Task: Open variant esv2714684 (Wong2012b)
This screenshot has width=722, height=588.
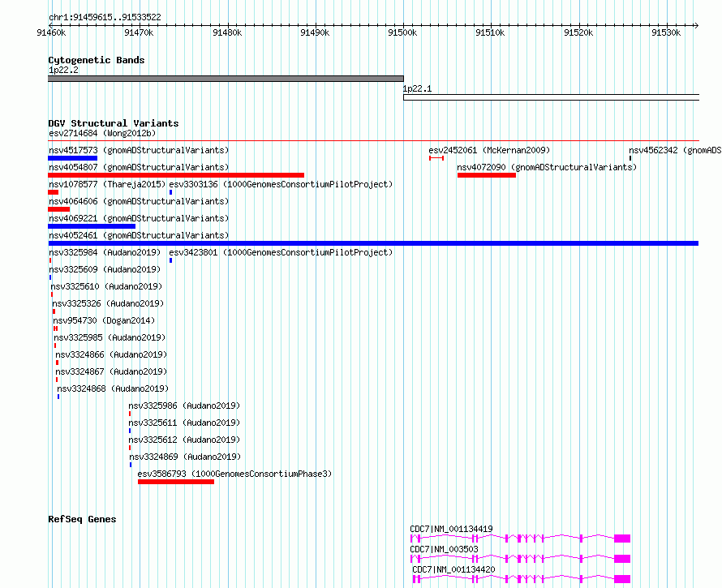Action: pyautogui.click(x=102, y=133)
